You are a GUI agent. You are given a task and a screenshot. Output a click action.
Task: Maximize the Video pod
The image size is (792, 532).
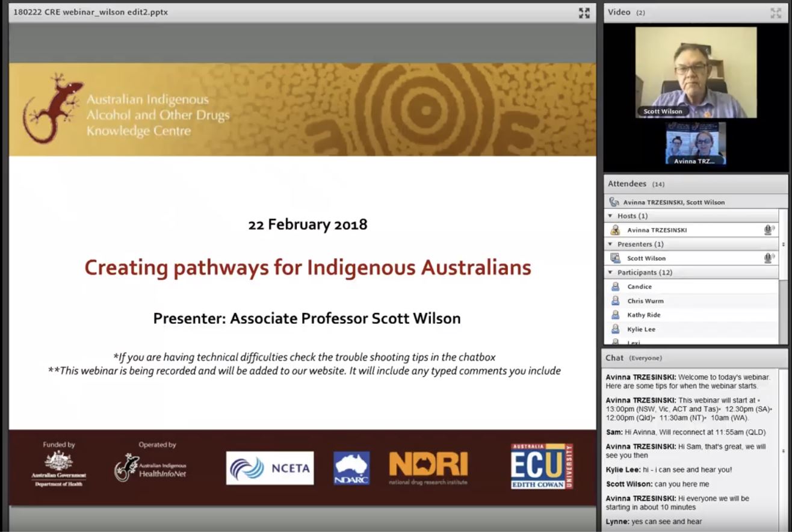tap(776, 13)
